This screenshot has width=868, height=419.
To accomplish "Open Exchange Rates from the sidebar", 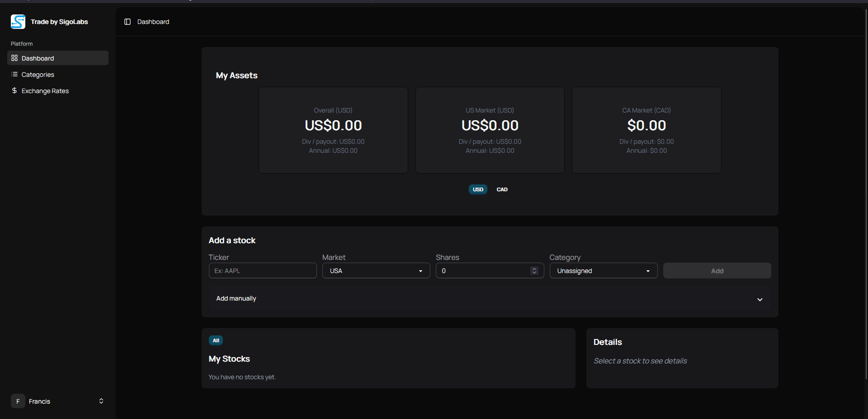I will coord(45,91).
